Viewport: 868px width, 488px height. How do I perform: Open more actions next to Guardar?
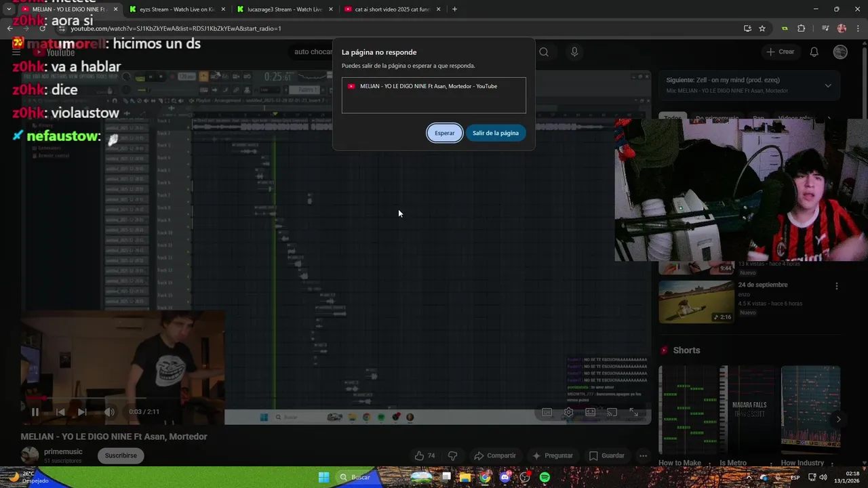pos(643,455)
